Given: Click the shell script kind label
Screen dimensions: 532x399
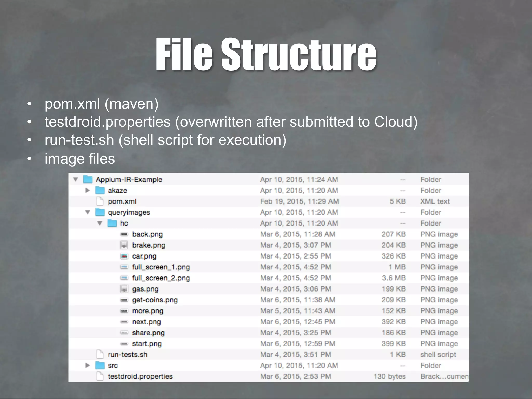Looking at the screenshot, I should tap(438, 355).
